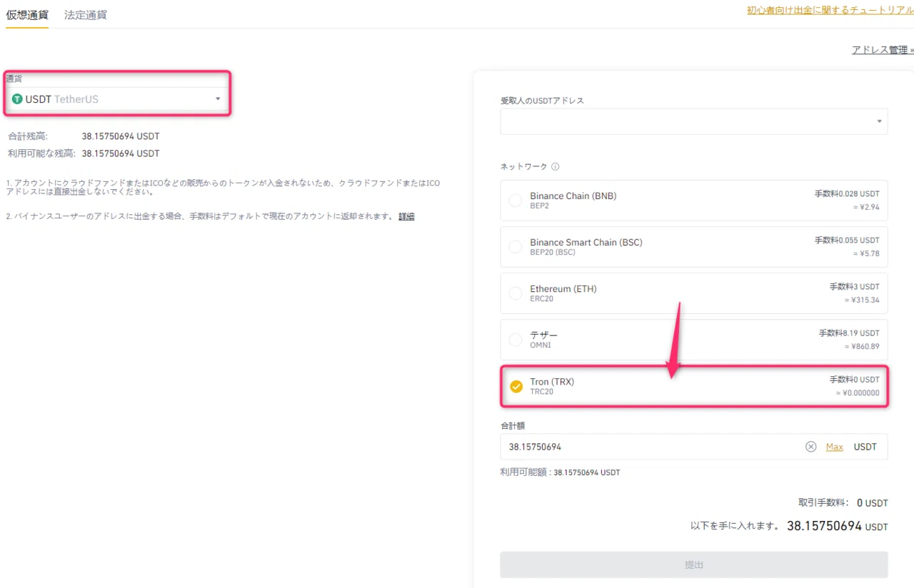Click the ≈ ¥860.89 fee estimate
Screen dimensions: 914x588
click(x=862, y=346)
